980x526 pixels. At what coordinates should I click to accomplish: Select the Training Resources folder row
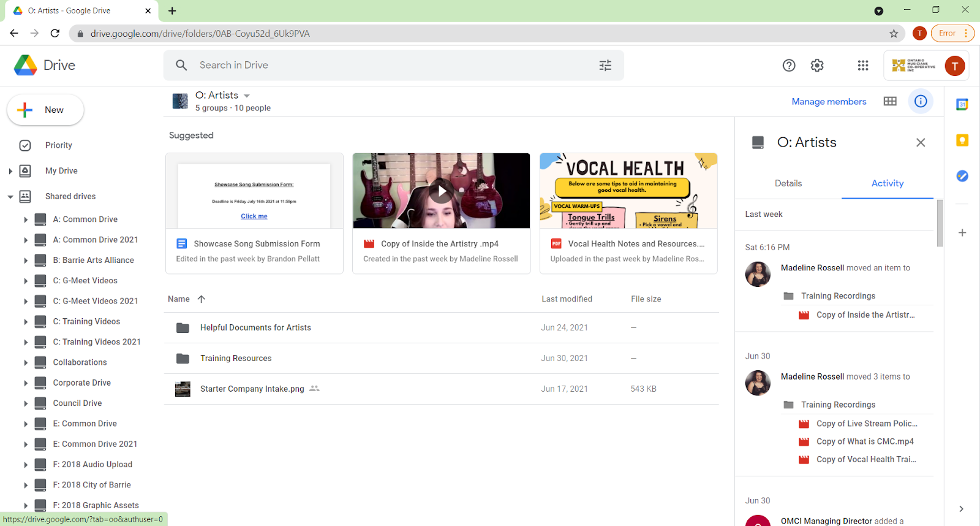point(442,359)
